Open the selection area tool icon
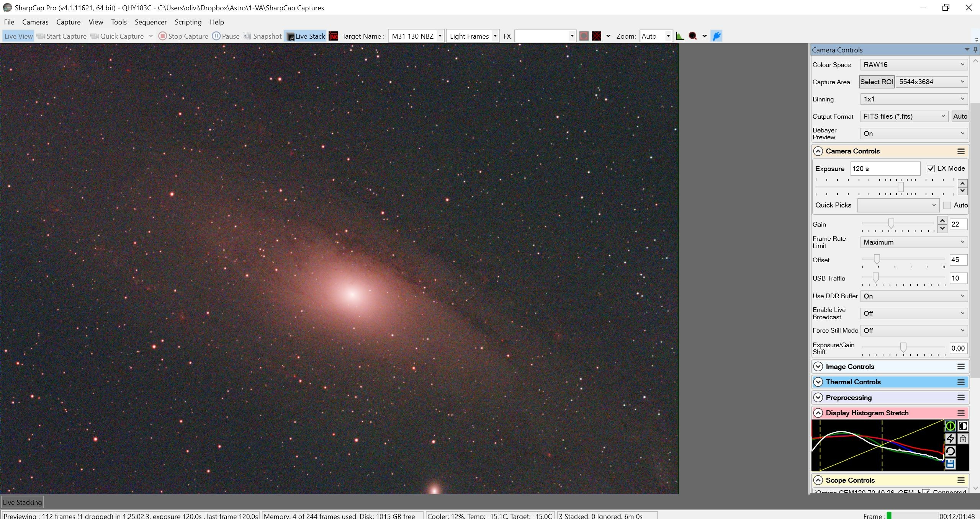 click(584, 36)
